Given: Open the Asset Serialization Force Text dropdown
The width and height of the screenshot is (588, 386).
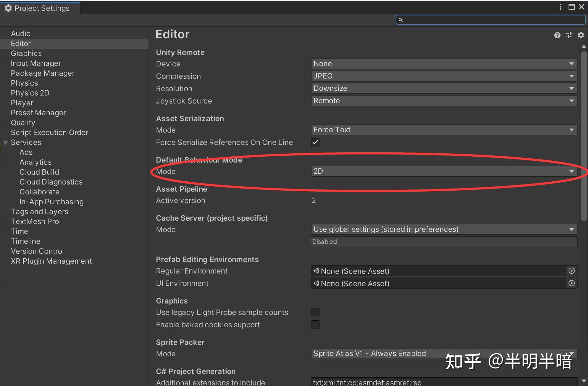Looking at the screenshot, I should [x=444, y=130].
